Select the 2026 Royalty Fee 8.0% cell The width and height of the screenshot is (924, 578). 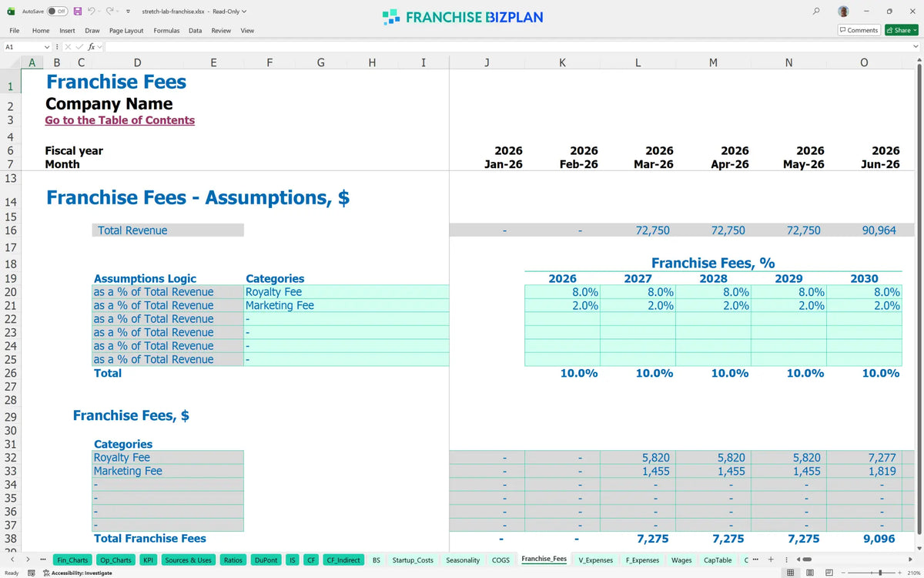click(x=562, y=292)
